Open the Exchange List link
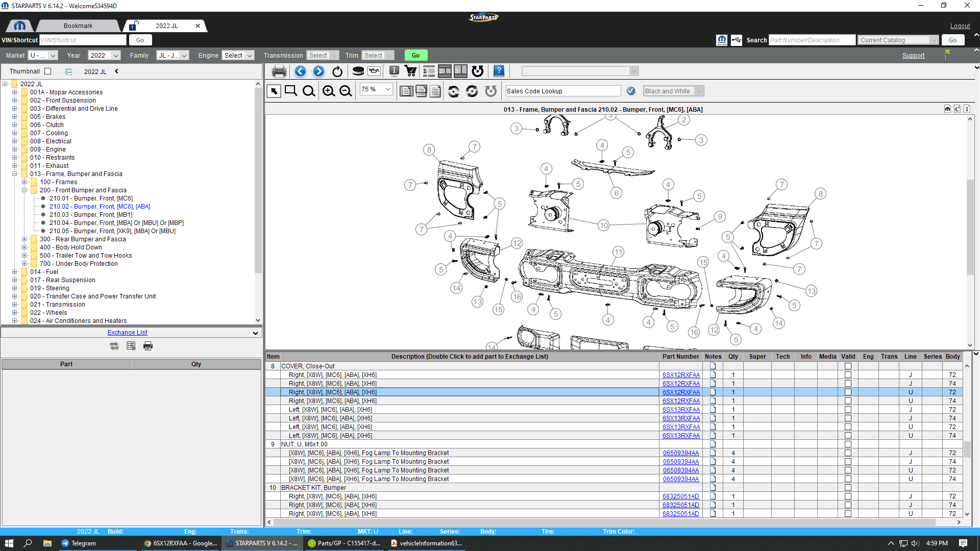The width and height of the screenshot is (980, 551). pyautogui.click(x=127, y=333)
